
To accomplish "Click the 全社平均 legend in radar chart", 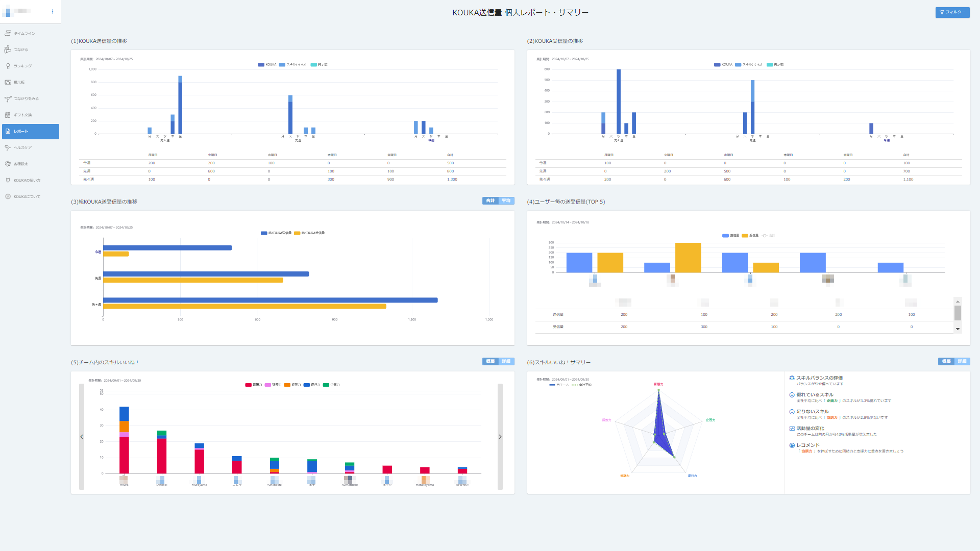I will [581, 385].
